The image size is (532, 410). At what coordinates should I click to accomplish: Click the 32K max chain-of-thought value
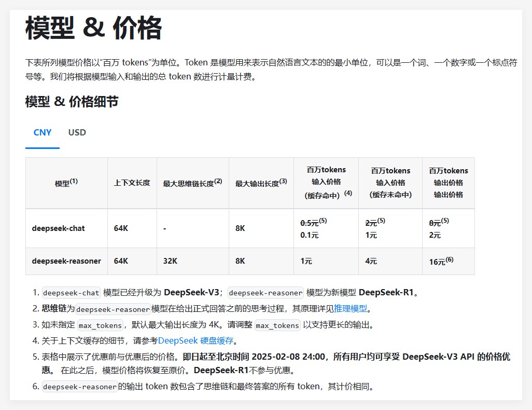[x=170, y=261]
